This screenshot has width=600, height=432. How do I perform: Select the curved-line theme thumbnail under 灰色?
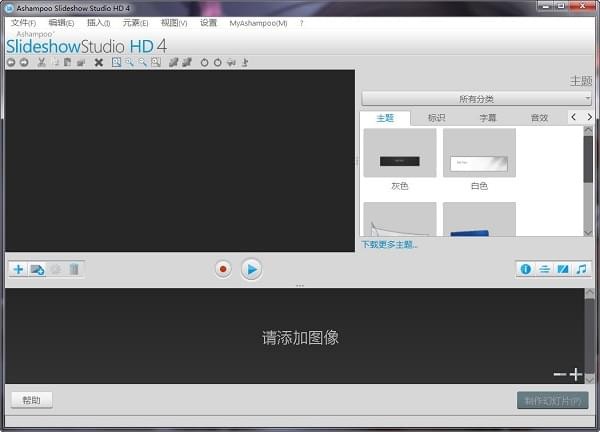click(400, 219)
